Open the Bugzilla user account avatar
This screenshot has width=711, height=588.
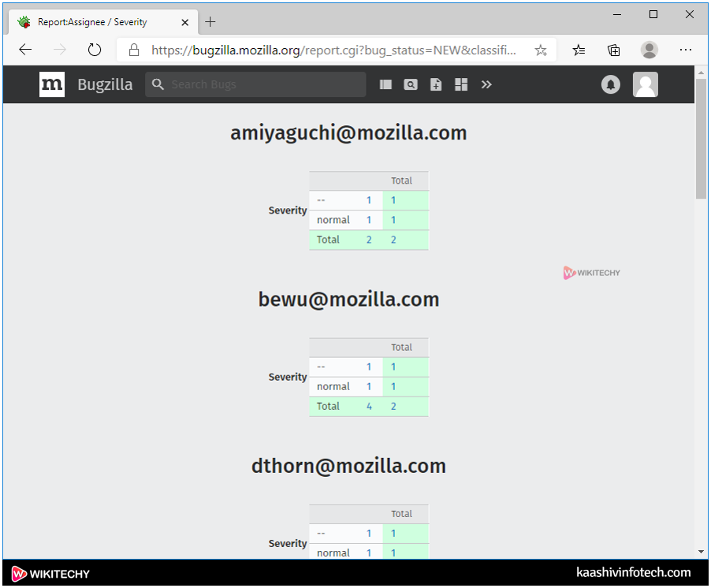point(645,84)
